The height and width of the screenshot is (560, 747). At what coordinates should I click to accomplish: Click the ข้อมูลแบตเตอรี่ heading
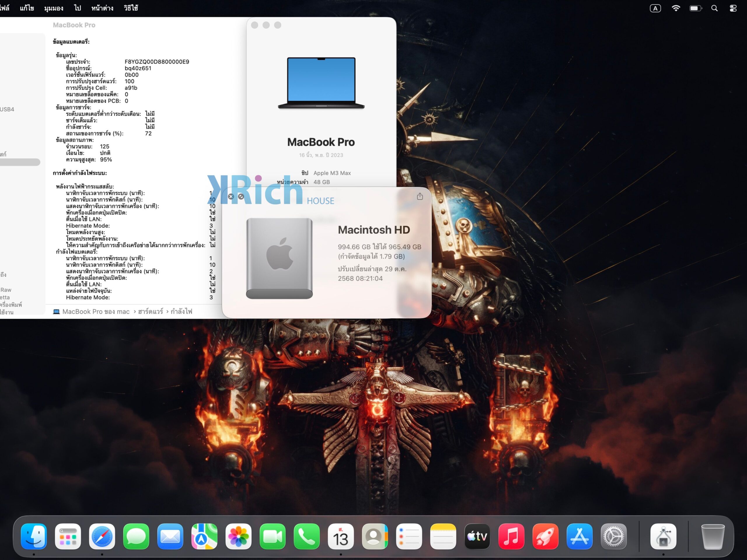(71, 42)
